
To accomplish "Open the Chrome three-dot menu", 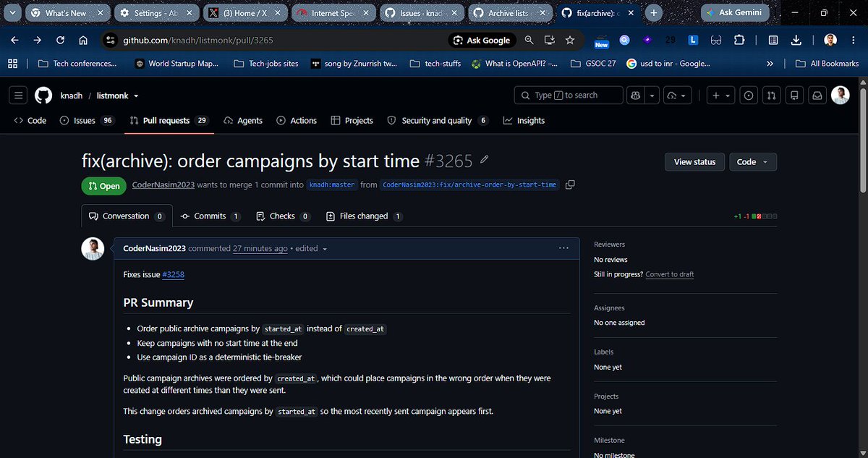I will point(852,41).
